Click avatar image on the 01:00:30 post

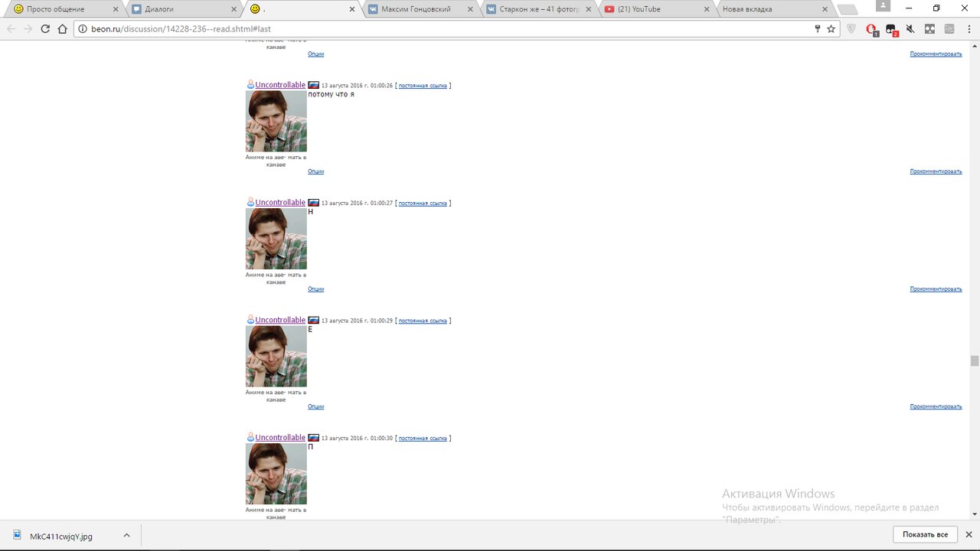point(276,474)
